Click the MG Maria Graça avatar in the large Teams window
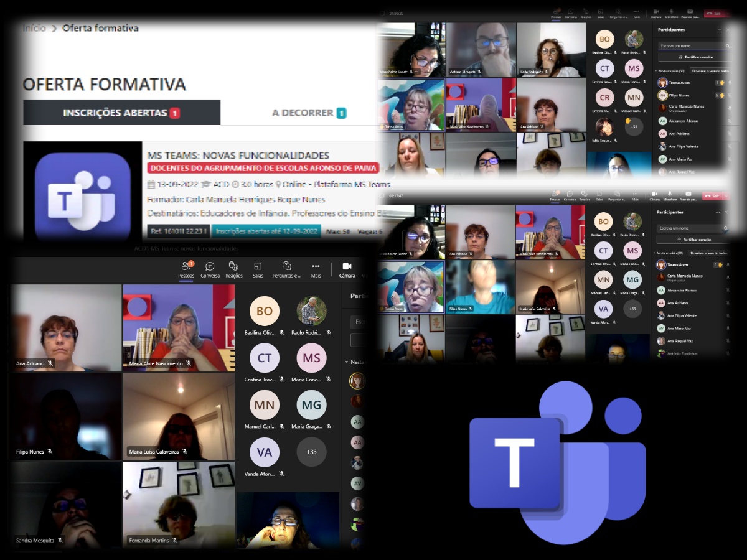 point(311,405)
